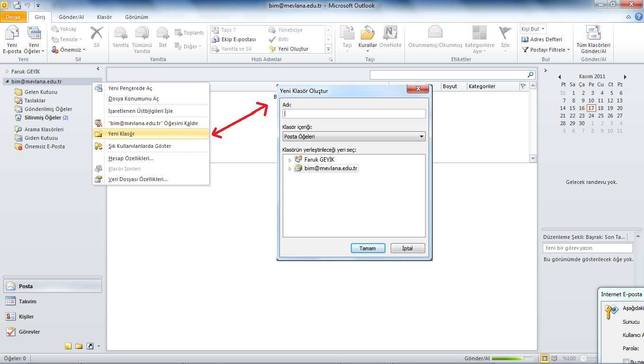Open the Önemsiz dropdown
644x364 pixels.
pyautogui.click(x=69, y=50)
